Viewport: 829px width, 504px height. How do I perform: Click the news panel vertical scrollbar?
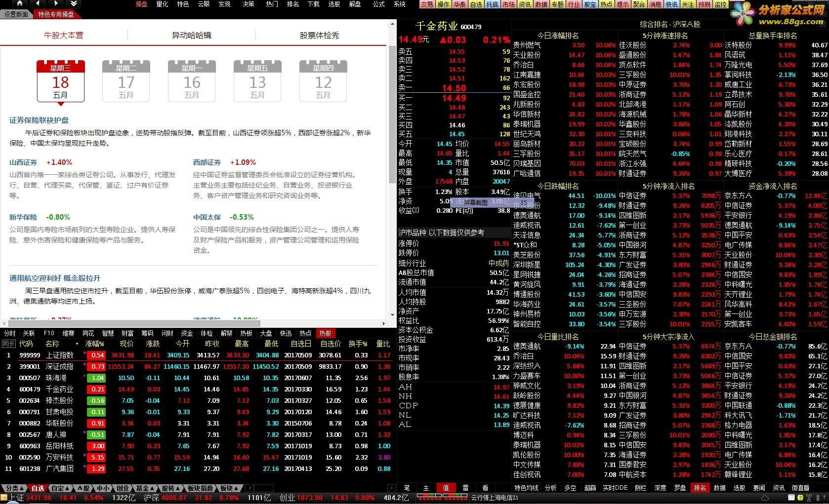tap(393, 170)
